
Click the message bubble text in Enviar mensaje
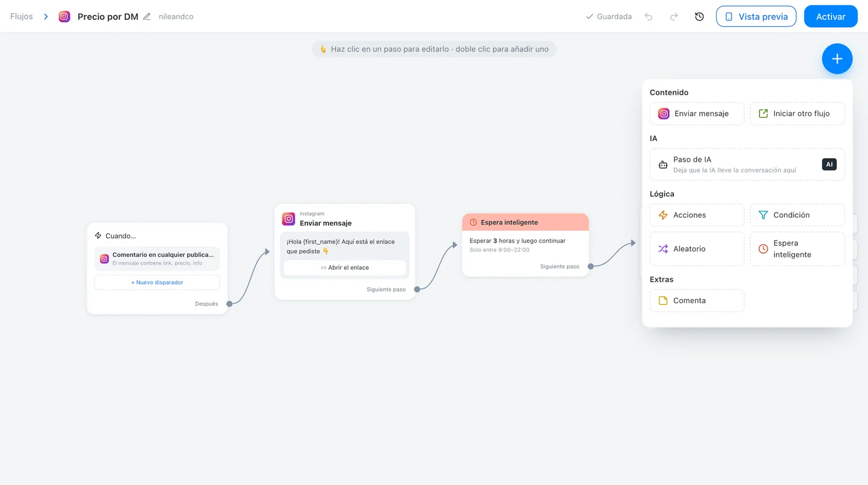point(340,246)
